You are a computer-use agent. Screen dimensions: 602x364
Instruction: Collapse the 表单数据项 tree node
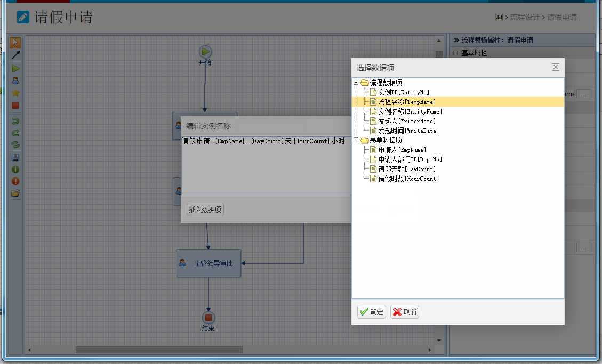pyautogui.click(x=356, y=140)
